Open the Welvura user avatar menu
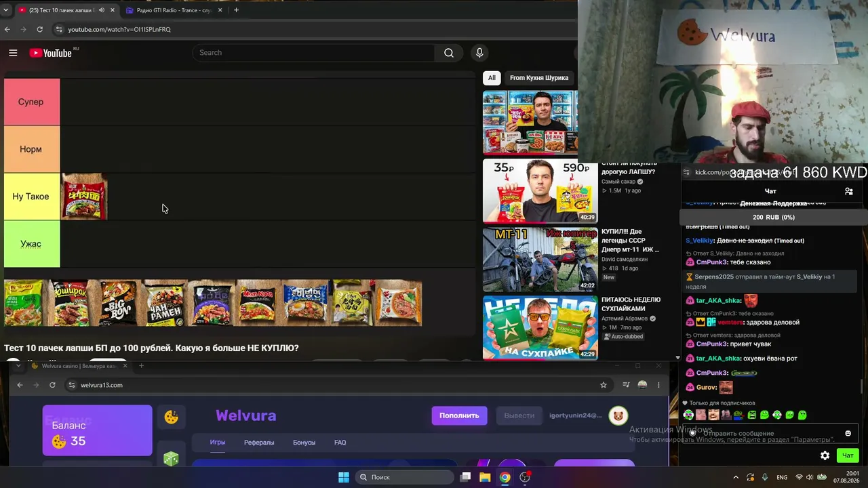This screenshot has height=488, width=868. point(618,415)
